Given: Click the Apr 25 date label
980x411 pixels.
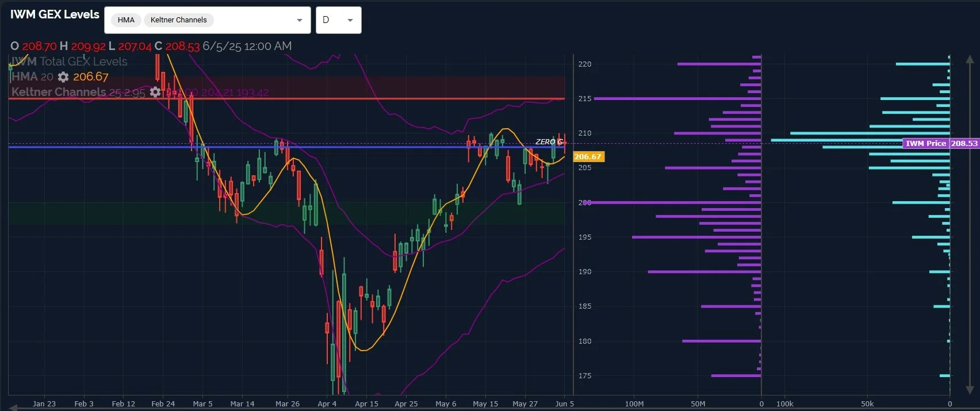Looking at the screenshot, I should pyautogui.click(x=406, y=404).
